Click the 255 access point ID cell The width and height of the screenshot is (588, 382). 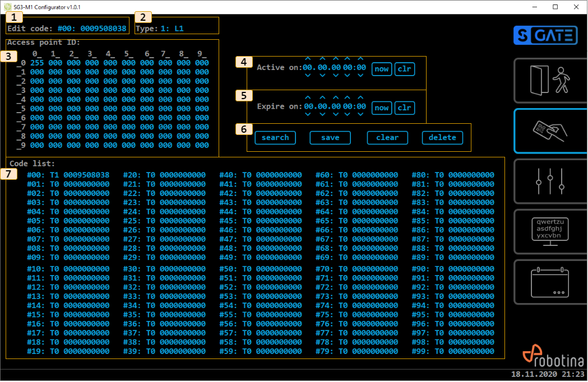pos(37,63)
